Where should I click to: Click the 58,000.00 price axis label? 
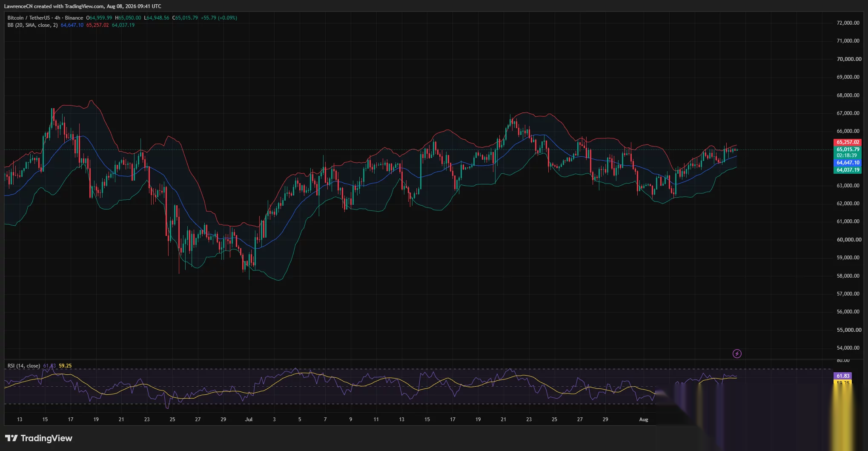[x=848, y=276]
